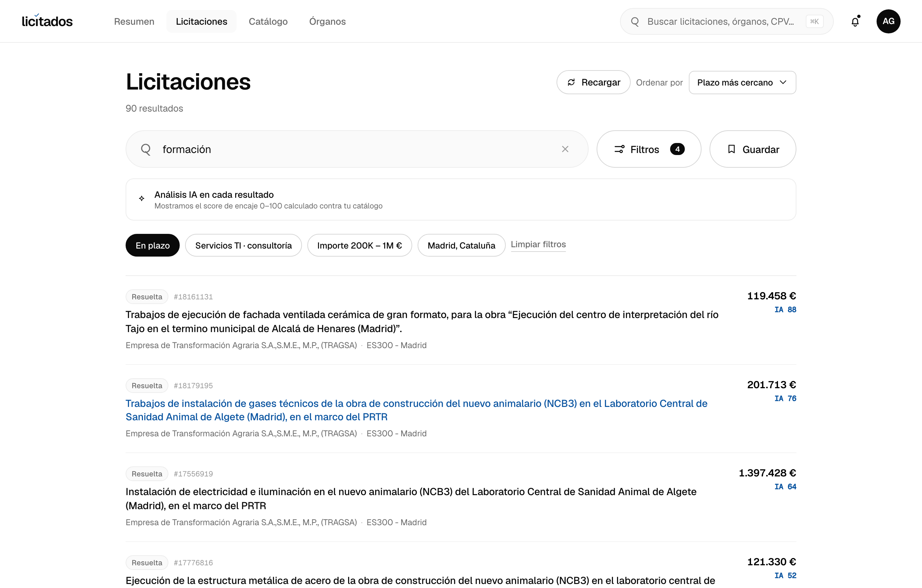Reload results with Recargar
Screen dimensions: 922x588
pos(594,82)
